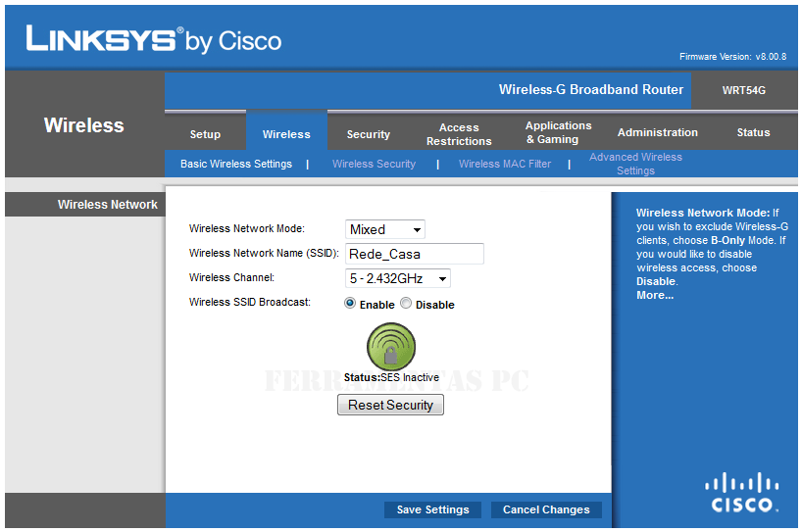Click the Status:SES Inactive text
This screenshot has width=802, height=532.
click(x=391, y=377)
